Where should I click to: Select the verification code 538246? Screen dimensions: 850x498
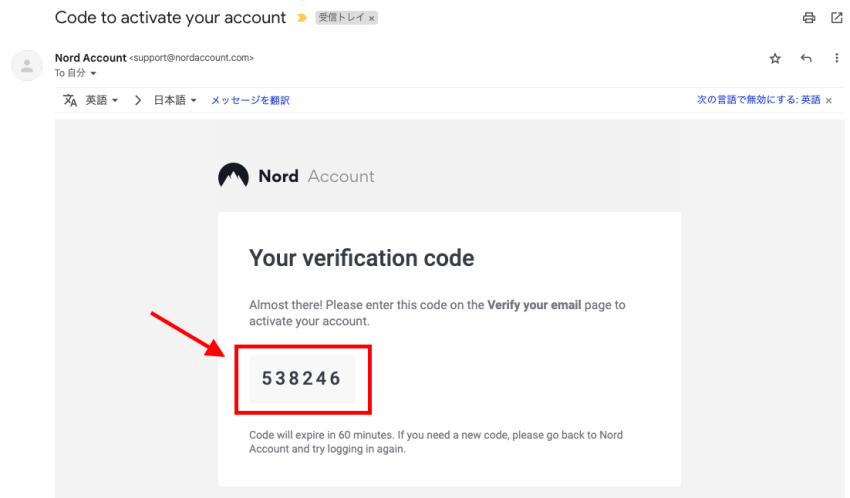pos(301,378)
